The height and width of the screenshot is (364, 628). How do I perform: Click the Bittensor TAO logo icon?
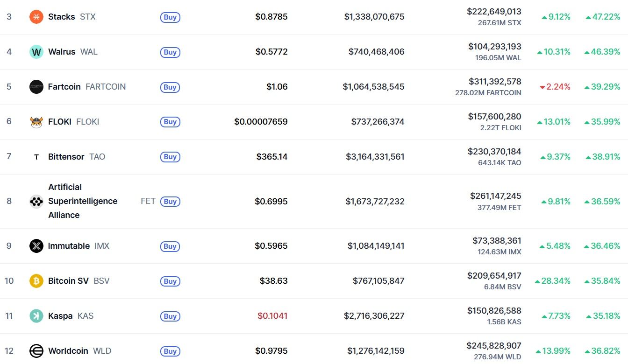click(36, 157)
